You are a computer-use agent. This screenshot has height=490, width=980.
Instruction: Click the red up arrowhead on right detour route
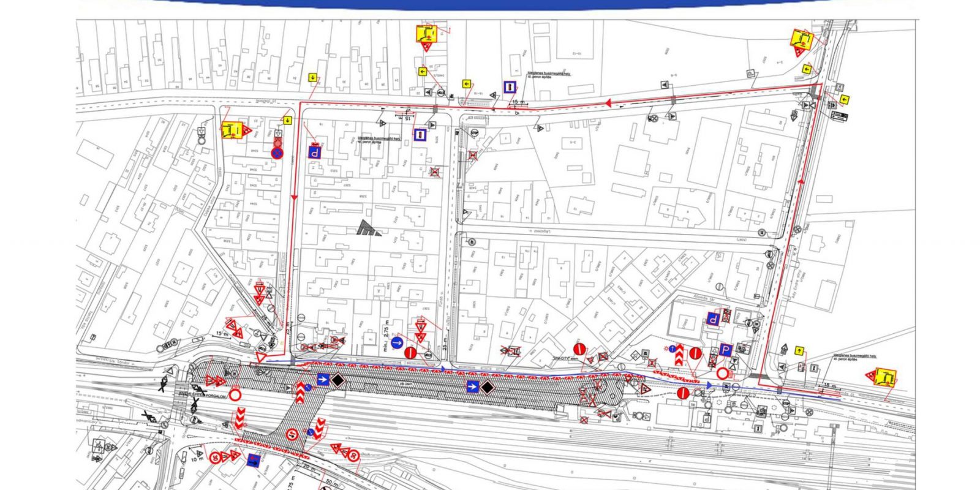[801, 182]
